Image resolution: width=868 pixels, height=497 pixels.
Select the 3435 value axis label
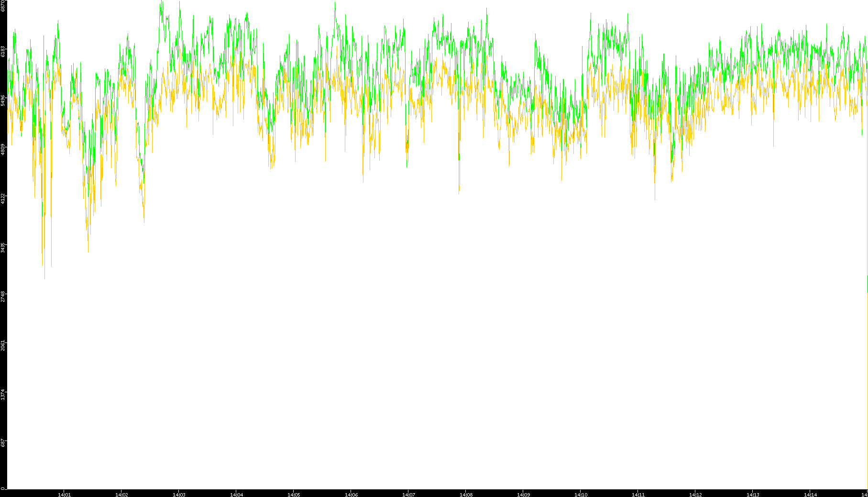tap(3, 248)
